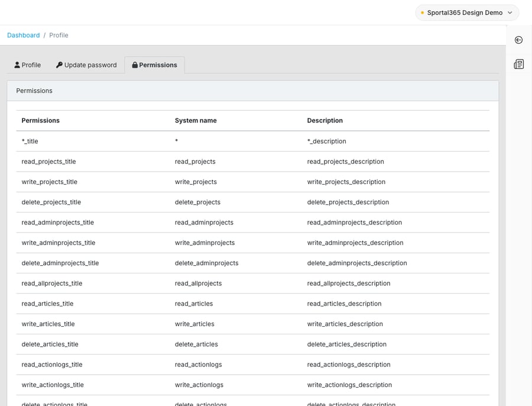Viewport: 532px width, 406px height.
Task: Click the write_projects system name cell
Action: [x=235, y=182]
